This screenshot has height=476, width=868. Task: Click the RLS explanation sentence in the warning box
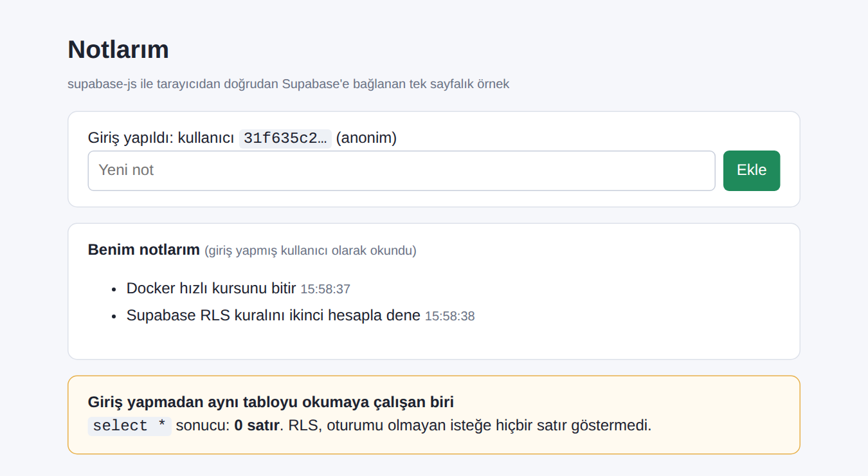click(x=470, y=425)
